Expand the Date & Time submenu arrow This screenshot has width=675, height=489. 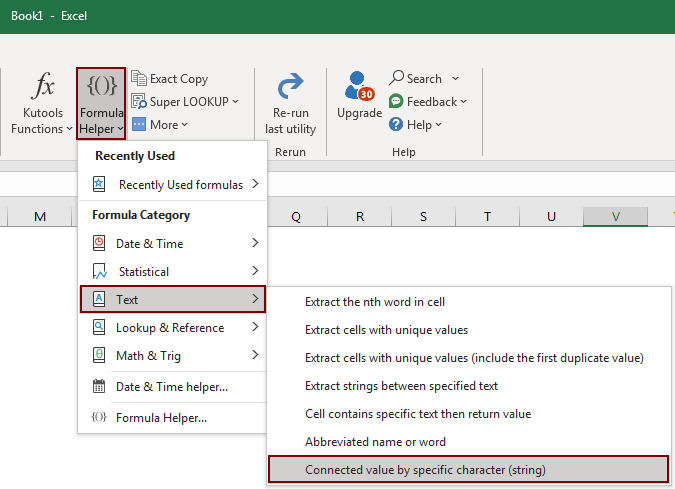(255, 243)
